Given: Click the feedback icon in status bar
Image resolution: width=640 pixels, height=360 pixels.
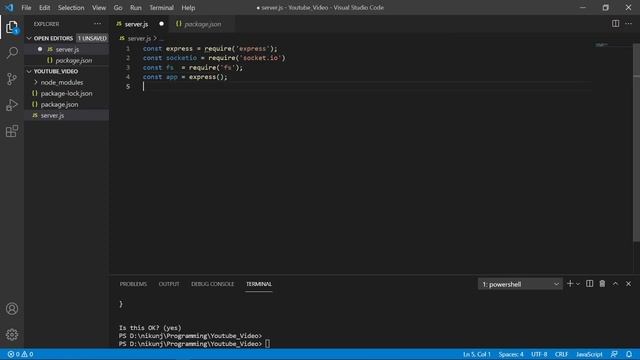Looking at the screenshot, I should (x=614, y=354).
